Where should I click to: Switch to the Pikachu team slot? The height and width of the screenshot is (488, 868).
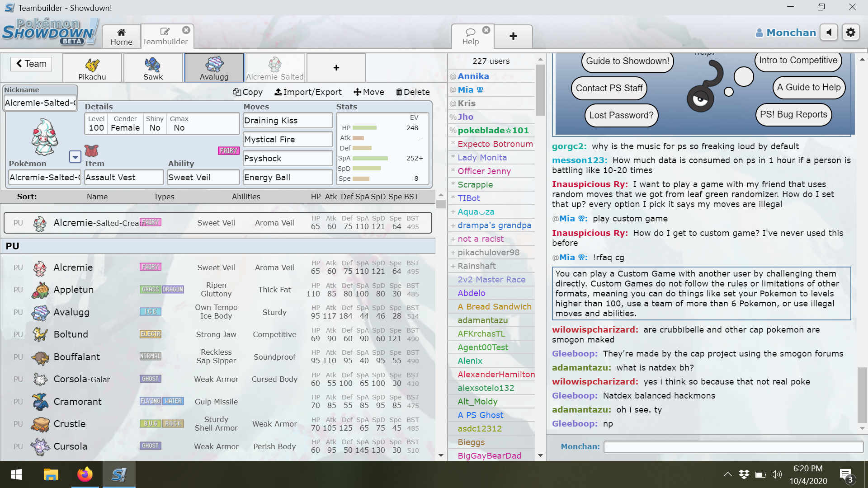pyautogui.click(x=92, y=68)
